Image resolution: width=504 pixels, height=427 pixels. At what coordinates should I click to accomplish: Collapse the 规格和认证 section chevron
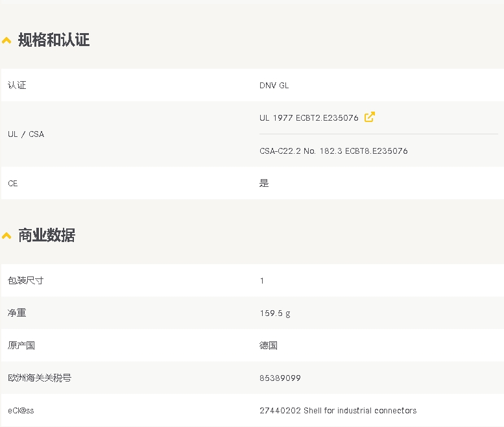6,40
